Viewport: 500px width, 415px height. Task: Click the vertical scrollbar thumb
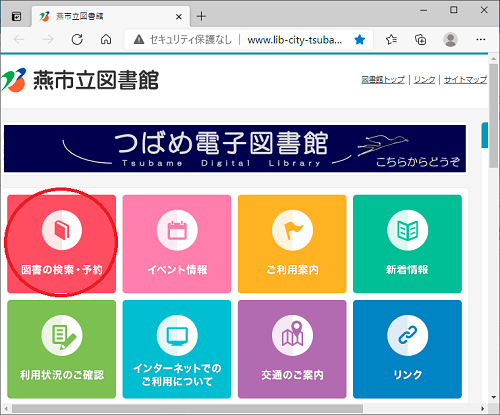[x=493, y=116]
